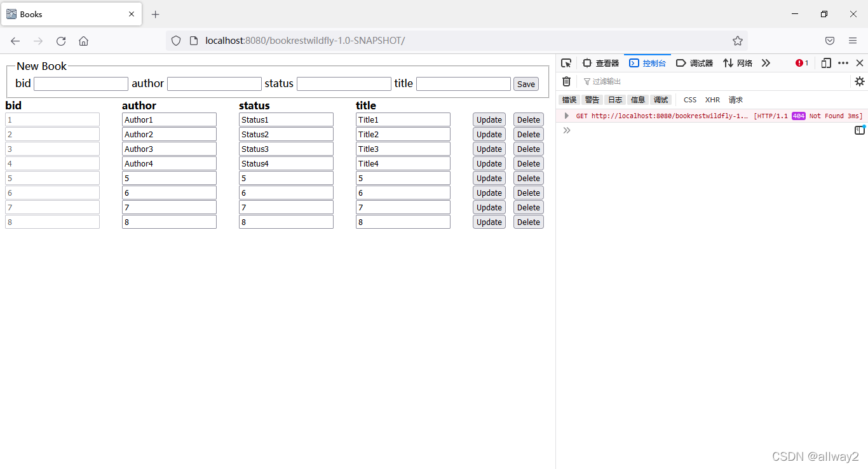Go back to the previous page
The height and width of the screenshot is (469, 868).
(x=15, y=41)
